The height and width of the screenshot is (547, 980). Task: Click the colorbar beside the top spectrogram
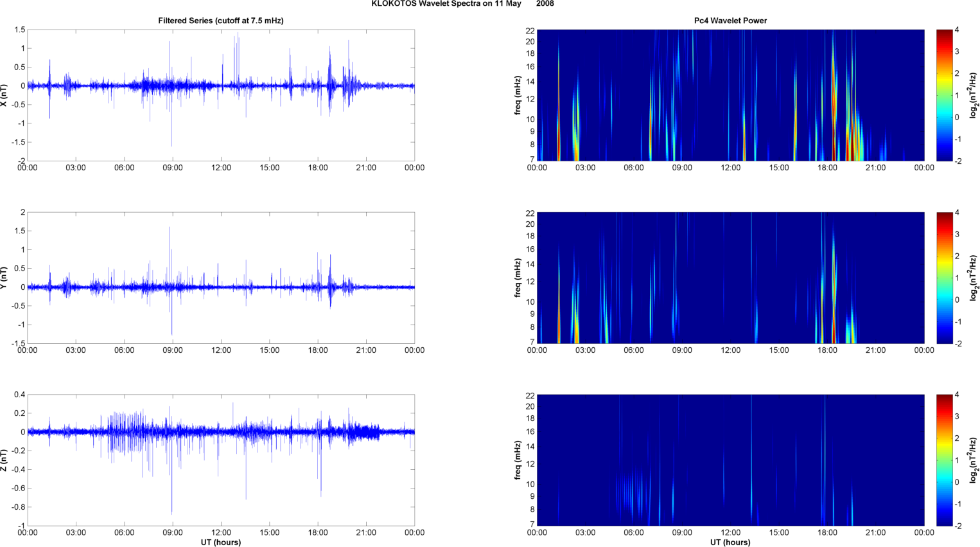coord(944,95)
